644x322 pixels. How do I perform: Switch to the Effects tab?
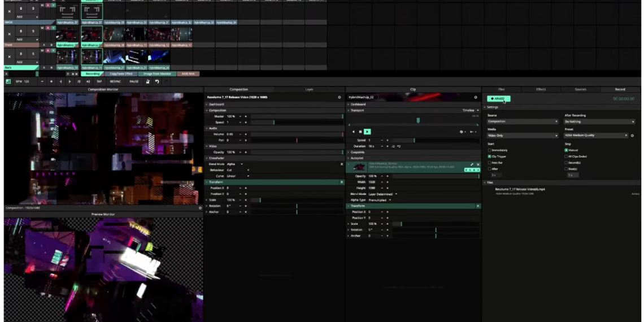[x=541, y=89]
